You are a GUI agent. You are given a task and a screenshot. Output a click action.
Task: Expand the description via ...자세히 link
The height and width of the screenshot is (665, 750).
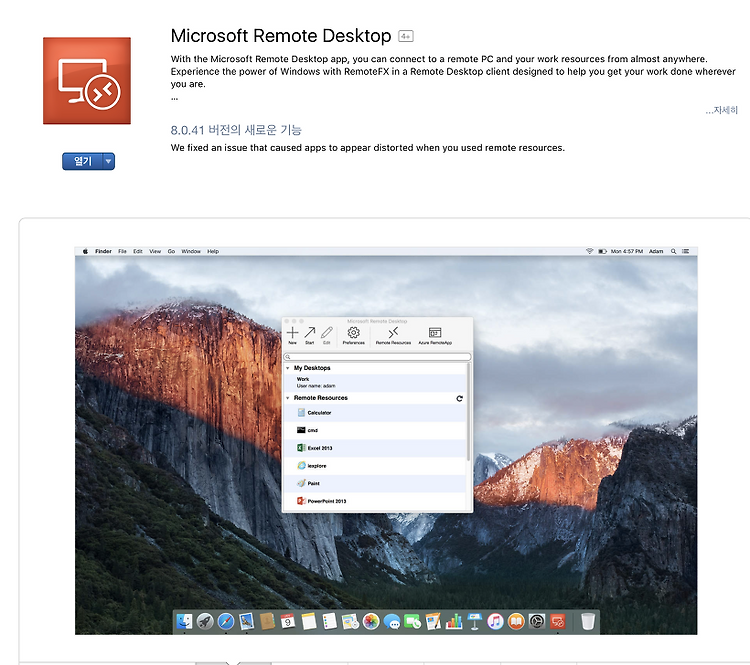pos(721,111)
